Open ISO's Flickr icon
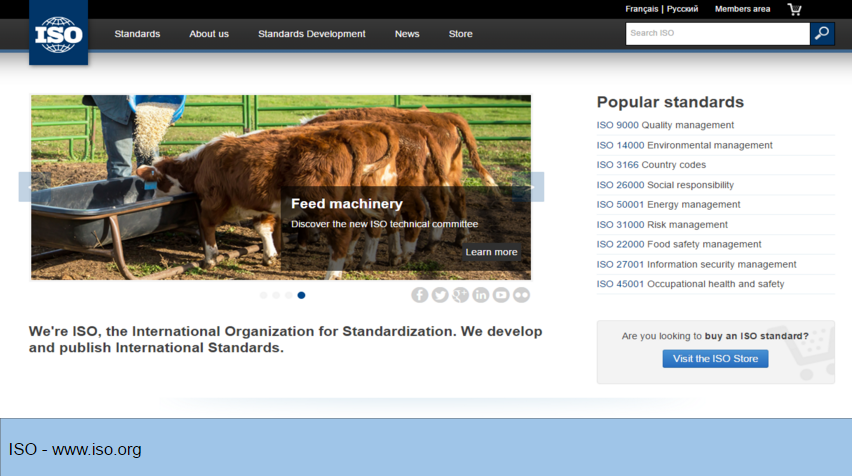 [x=522, y=295]
